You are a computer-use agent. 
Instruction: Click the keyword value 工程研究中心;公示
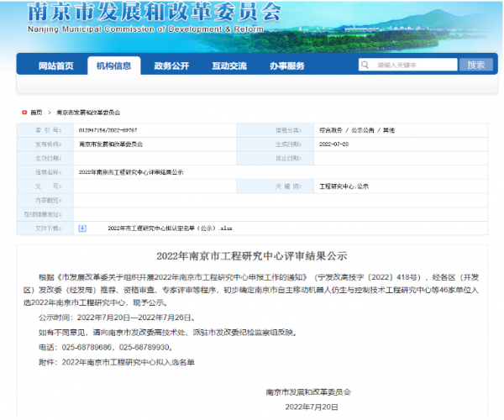344,186
